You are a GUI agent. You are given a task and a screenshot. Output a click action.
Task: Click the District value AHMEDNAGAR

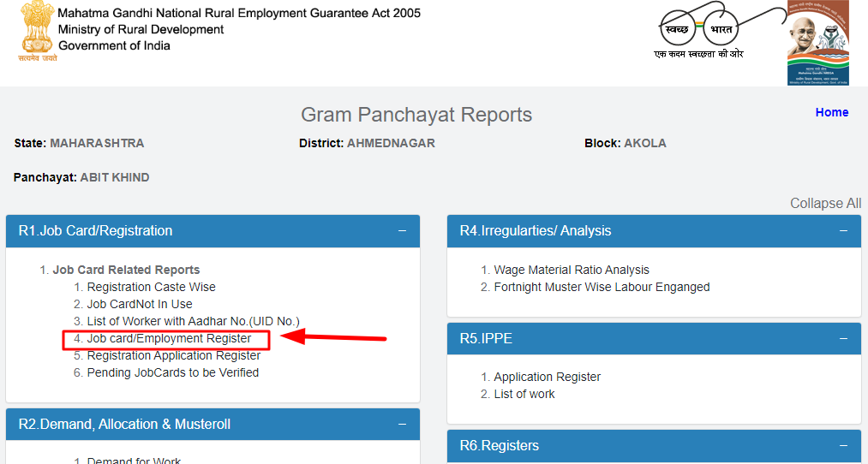(x=391, y=143)
